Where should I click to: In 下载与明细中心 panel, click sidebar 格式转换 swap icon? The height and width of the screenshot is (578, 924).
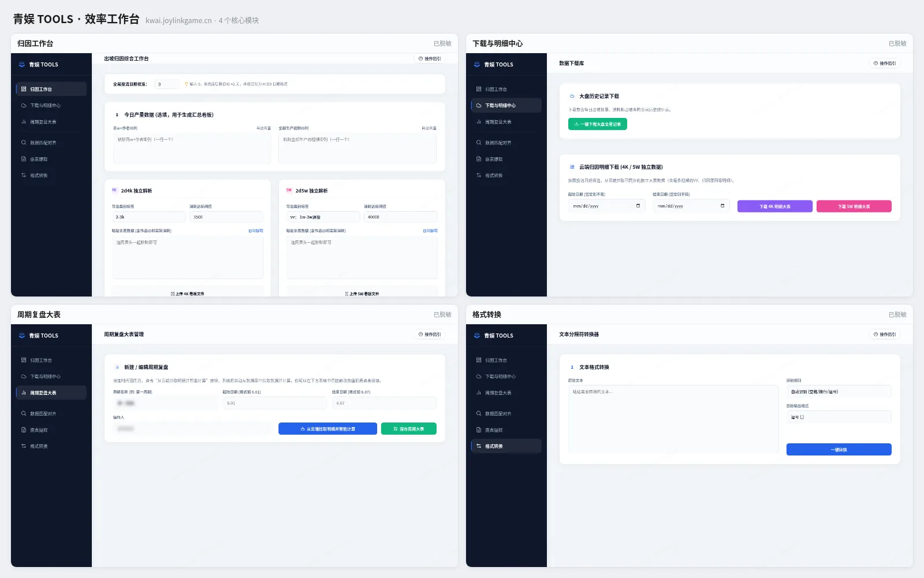(x=479, y=175)
